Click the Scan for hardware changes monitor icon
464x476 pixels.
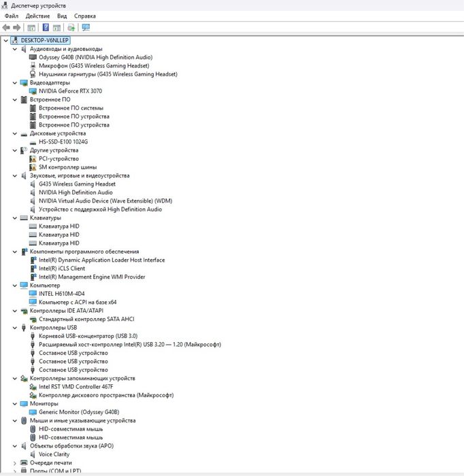coord(86,28)
